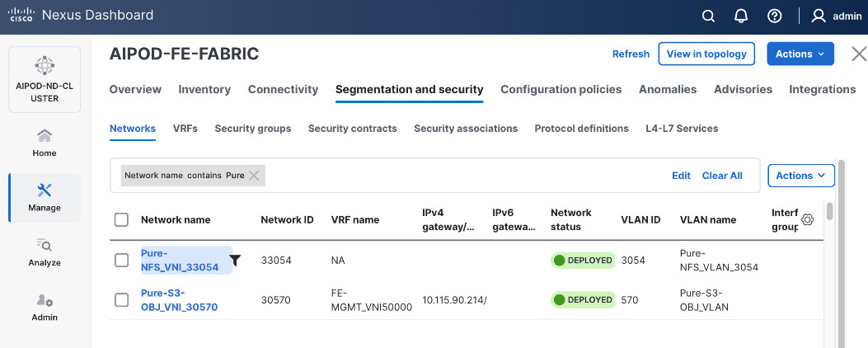Remove the 'Network name contains Pure' filter
This screenshot has width=868, height=348.
point(254,176)
